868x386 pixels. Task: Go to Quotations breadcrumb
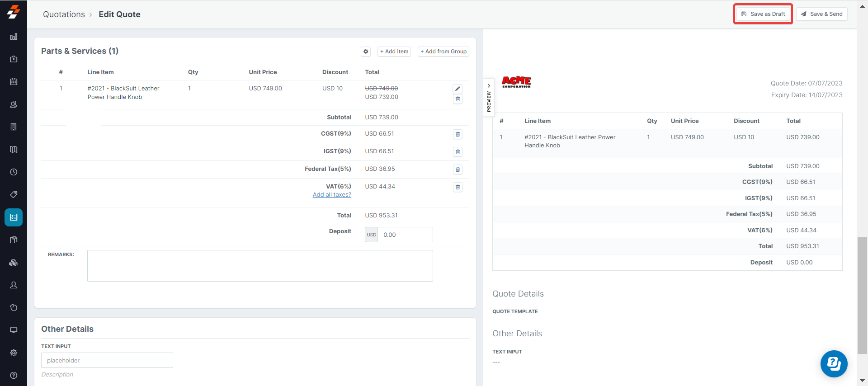[64, 14]
